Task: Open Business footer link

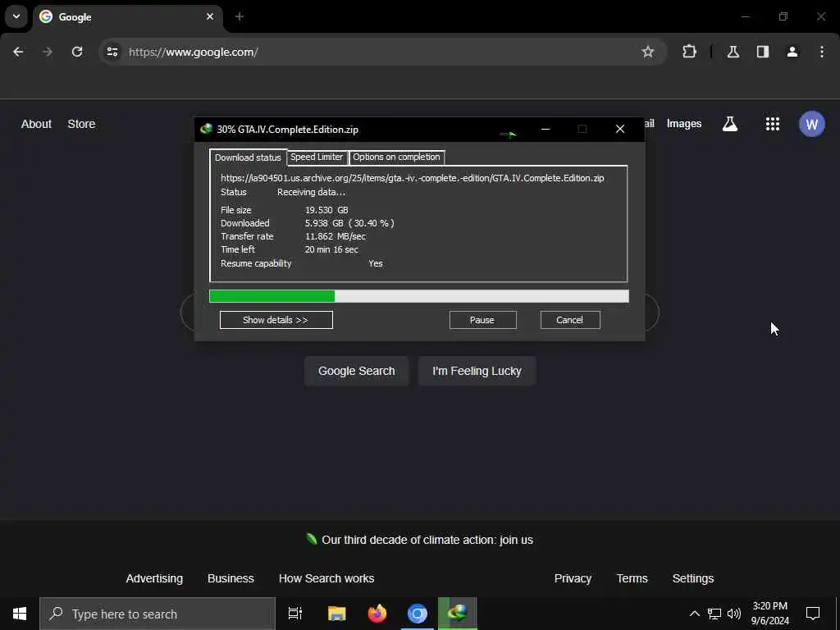Action: click(231, 578)
